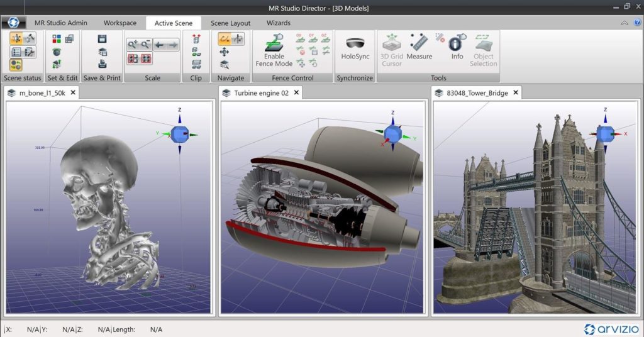Close the 83048_Tower_Bridge tab
The width and height of the screenshot is (644, 337).
(x=516, y=92)
